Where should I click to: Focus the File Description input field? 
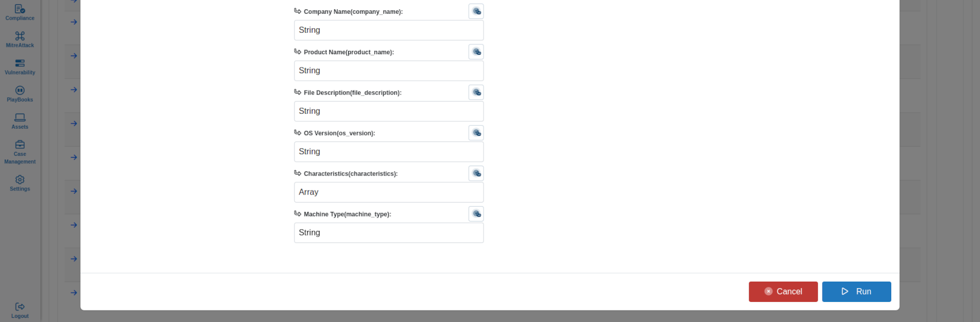coord(389,111)
